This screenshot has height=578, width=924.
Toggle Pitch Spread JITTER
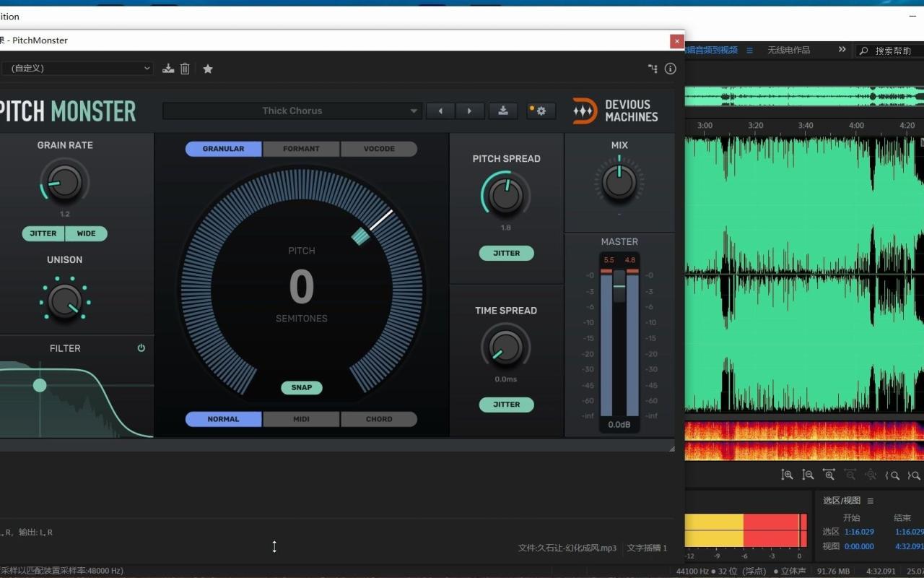tap(506, 253)
